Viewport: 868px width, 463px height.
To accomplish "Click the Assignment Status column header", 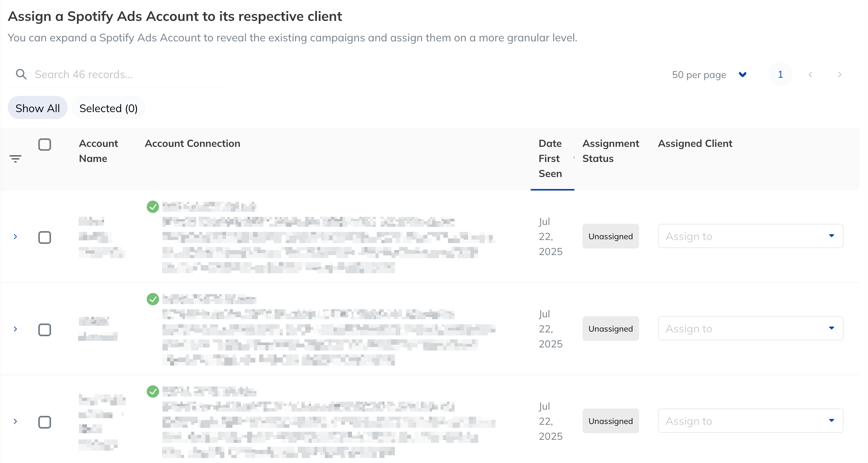I will (611, 151).
